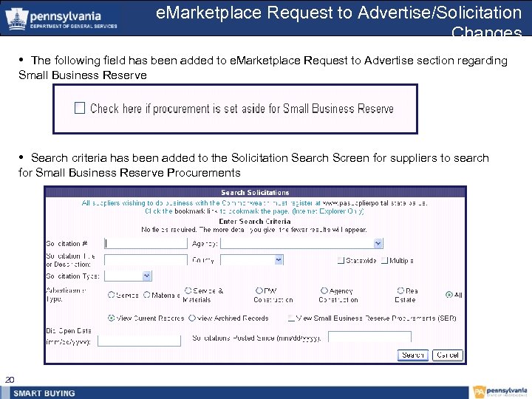The height and width of the screenshot is (399, 532).
Task: Choose View Archived Records radio button
Action: [x=192, y=318]
